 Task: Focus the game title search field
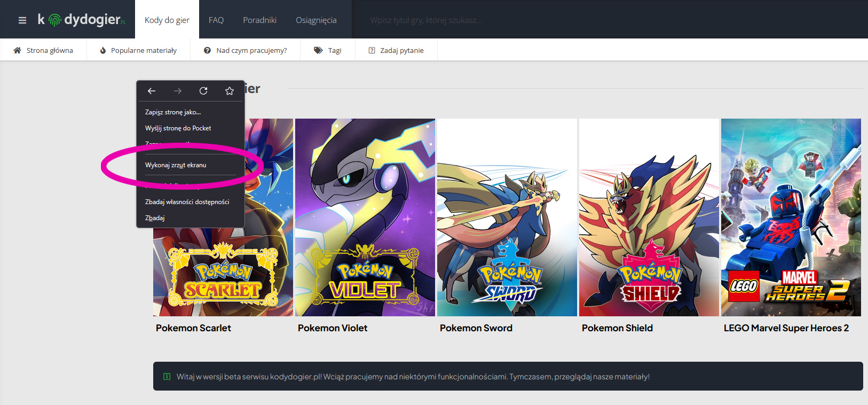coord(480,20)
